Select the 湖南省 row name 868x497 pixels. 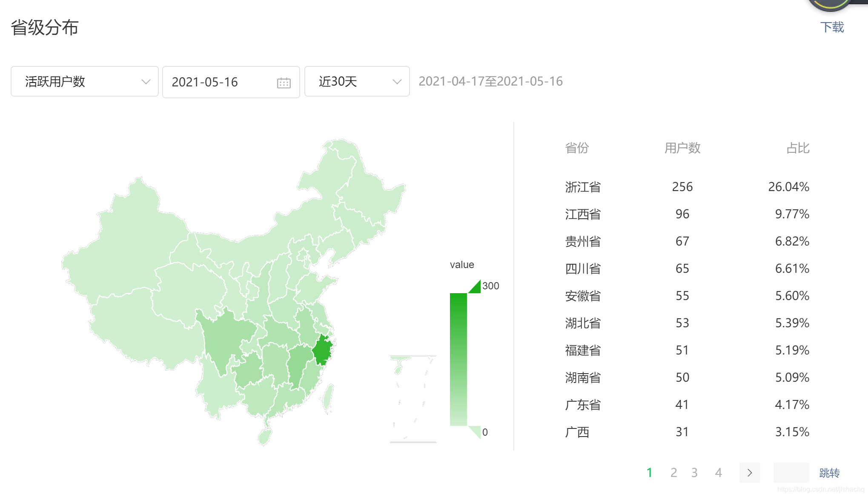click(583, 377)
